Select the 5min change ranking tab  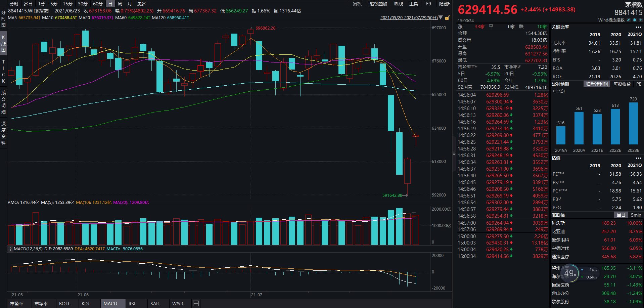[636, 215]
